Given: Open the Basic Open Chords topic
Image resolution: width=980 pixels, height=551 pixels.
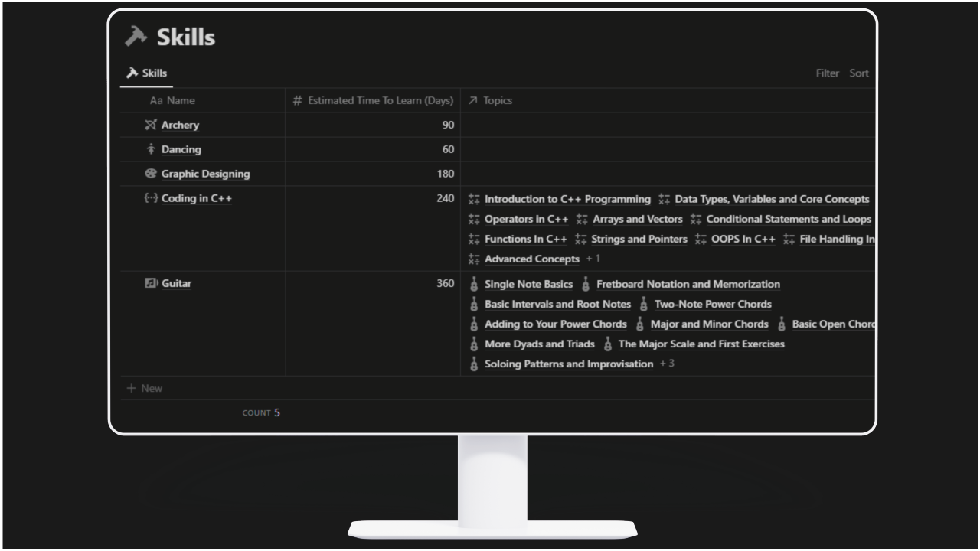Looking at the screenshot, I should click(834, 324).
